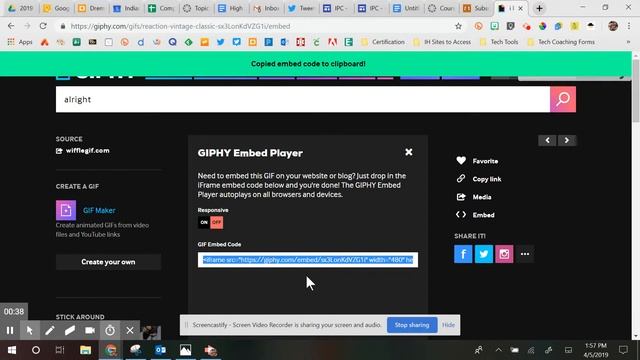Click the search box containing 'alright'
The image size is (640, 360).
tap(303, 99)
